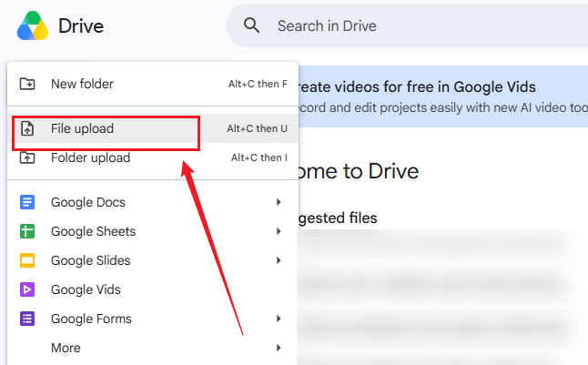Click the banner AI video tools description
The width and height of the screenshot is (588, 365).
[443, 107]
